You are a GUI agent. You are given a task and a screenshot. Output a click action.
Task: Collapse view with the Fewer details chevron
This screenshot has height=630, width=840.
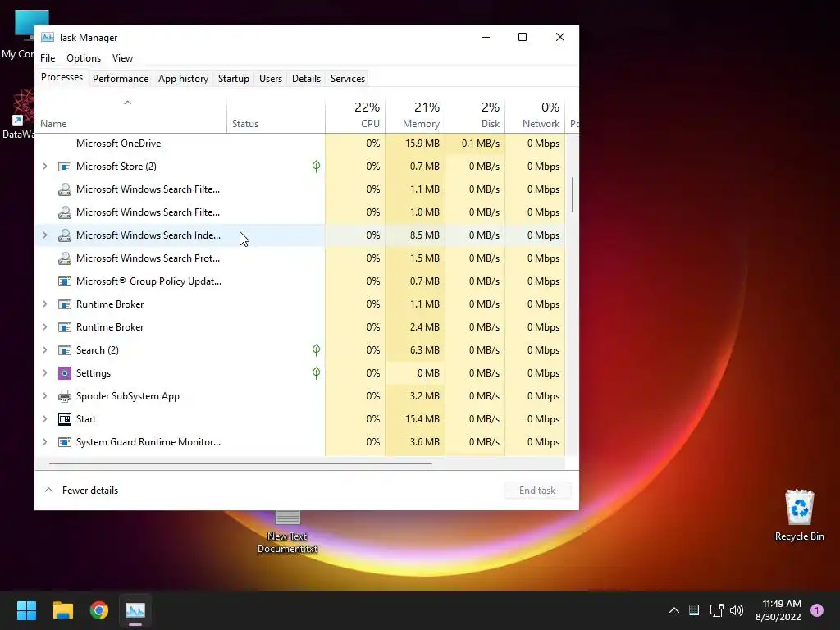48,491
